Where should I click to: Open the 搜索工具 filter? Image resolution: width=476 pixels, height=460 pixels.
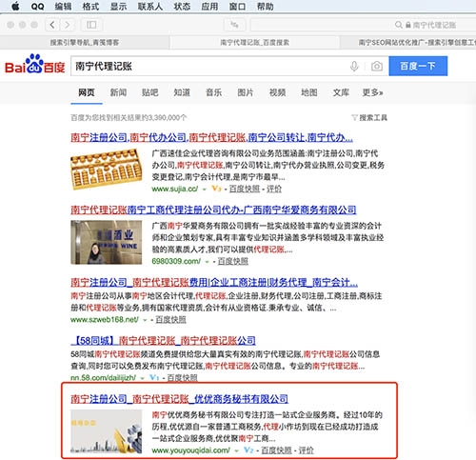[x=369, y=118]
